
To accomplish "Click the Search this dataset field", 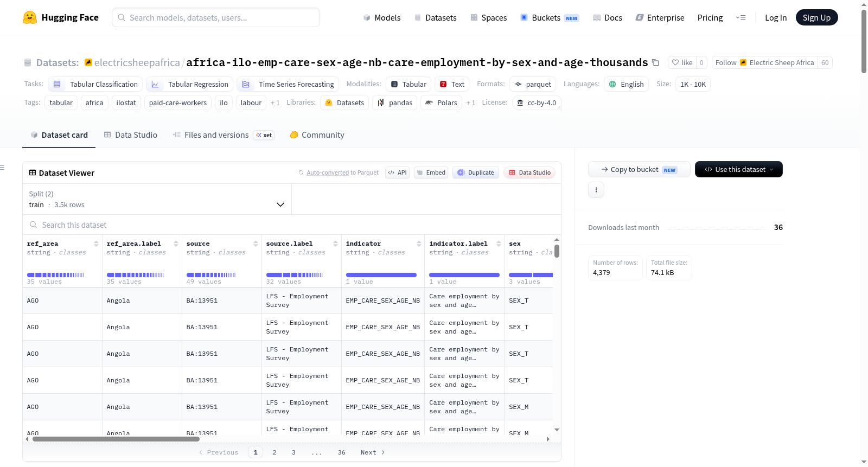I will (292, 225).
